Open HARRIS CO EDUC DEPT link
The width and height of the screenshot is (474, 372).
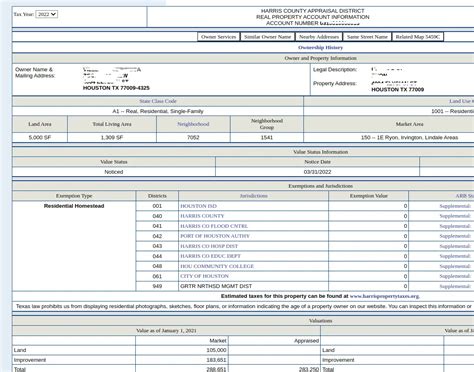click(x=210, y=256)
